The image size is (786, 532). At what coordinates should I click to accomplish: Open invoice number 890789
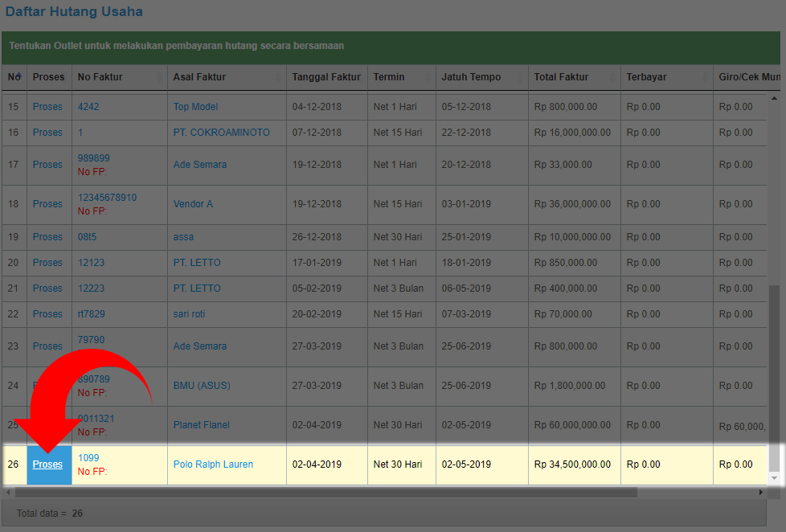[x=96, y=379]
